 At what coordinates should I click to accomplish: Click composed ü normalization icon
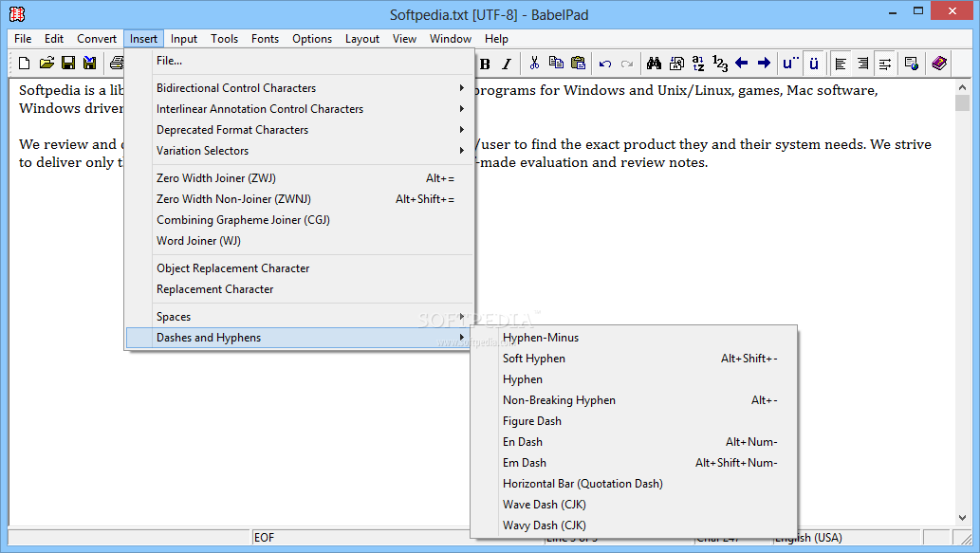(814, 64)
